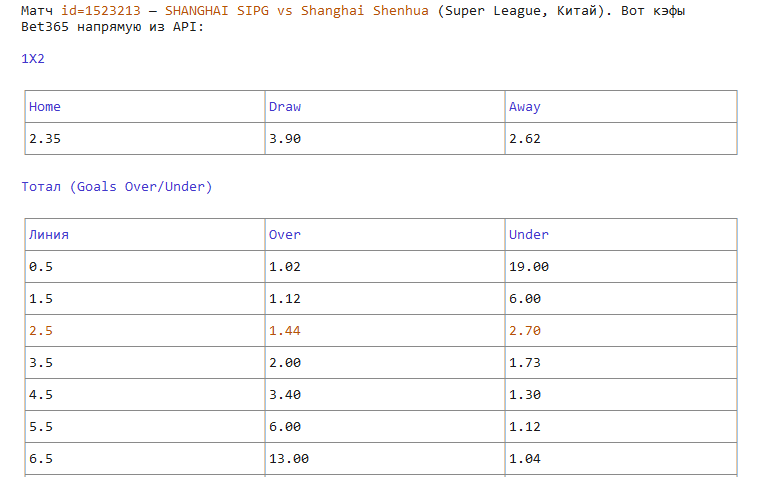
Task: Select the Home column header
Action: tap(145, 107)
